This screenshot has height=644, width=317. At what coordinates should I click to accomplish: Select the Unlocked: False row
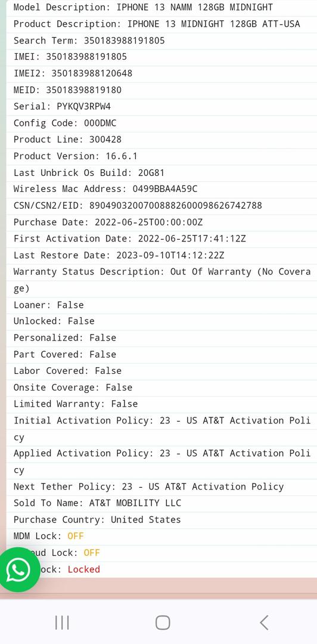[162, 321]
